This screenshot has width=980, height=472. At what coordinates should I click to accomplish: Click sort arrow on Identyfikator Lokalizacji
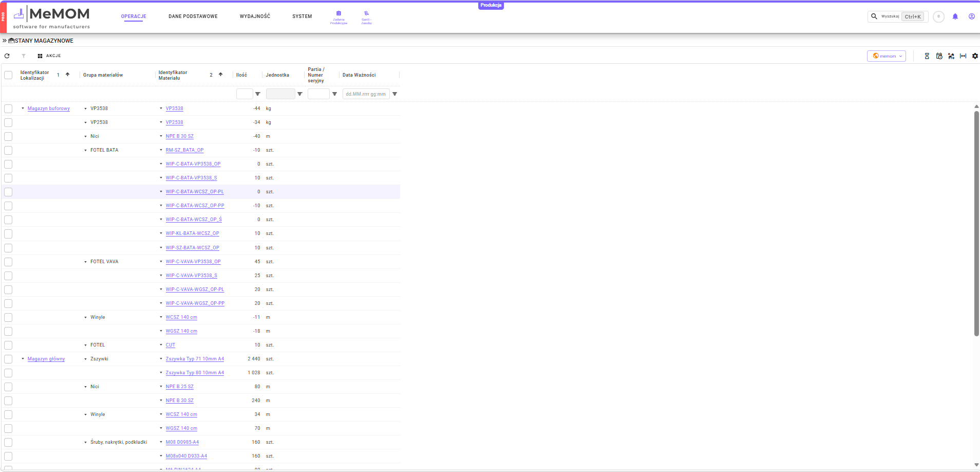(67, 75)
